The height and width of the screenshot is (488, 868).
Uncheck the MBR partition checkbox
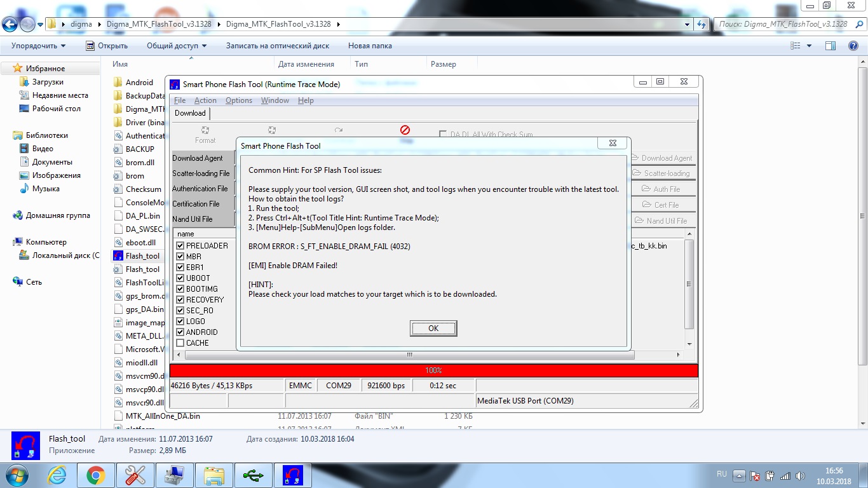180,257
